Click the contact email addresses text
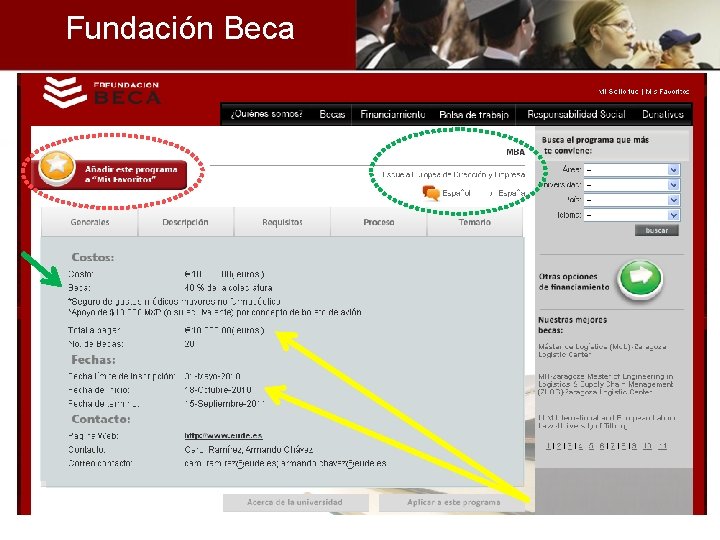Viewport: 720px width, 540px height. pyautogui.click(x=285, y=463)
